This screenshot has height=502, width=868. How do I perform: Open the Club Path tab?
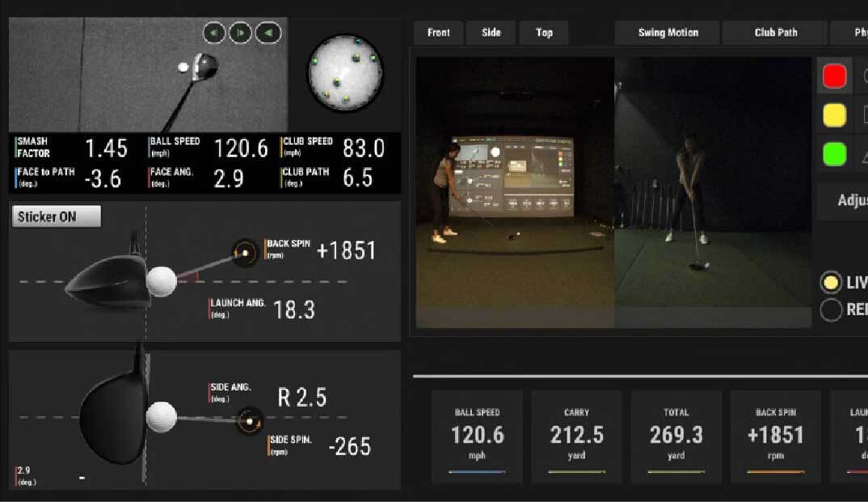775,33
